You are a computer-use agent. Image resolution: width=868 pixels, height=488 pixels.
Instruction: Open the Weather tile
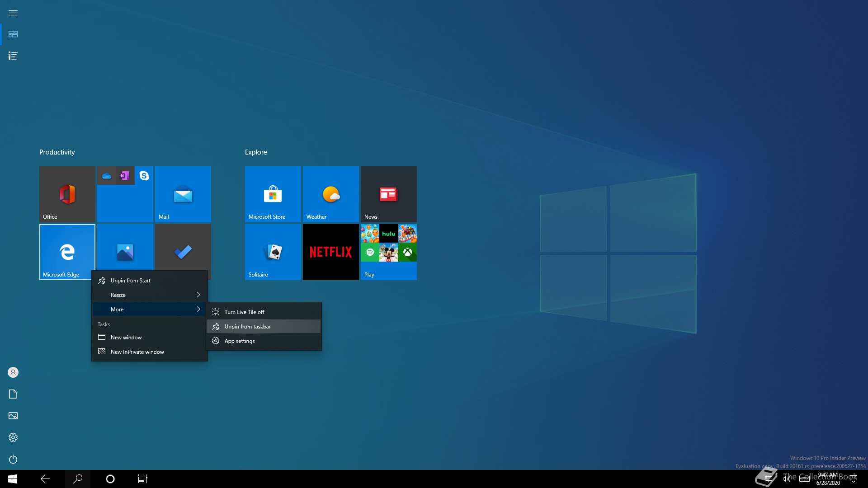click(x=330, y=194)
